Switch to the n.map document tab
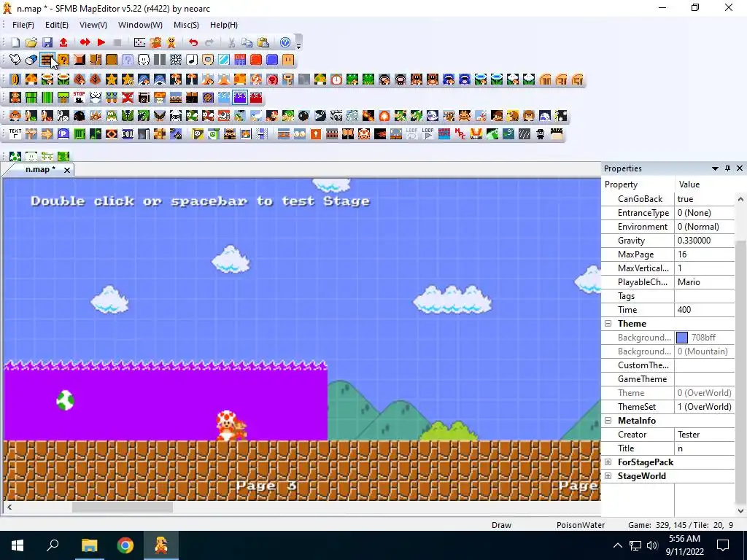Screen dimensions: 747x560 40,169
